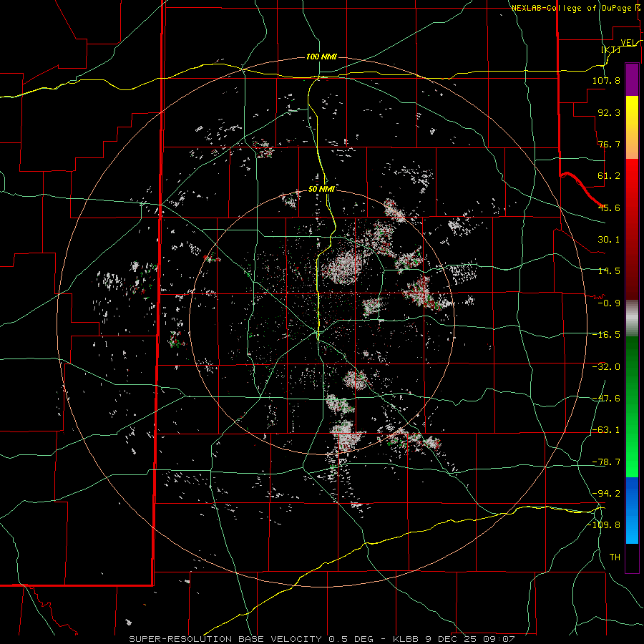Click the 100 NMI range ring label

pyautogui.click(x=321, y=57)
